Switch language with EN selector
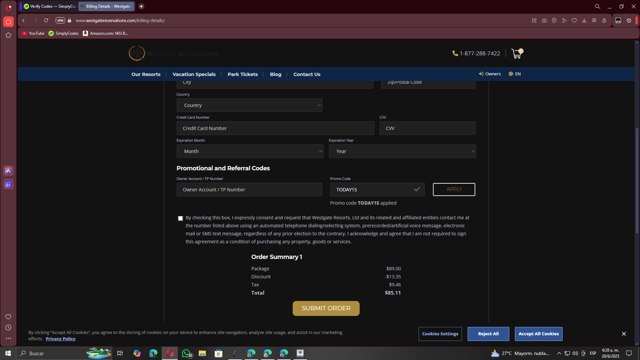 (x=515, y=74)
